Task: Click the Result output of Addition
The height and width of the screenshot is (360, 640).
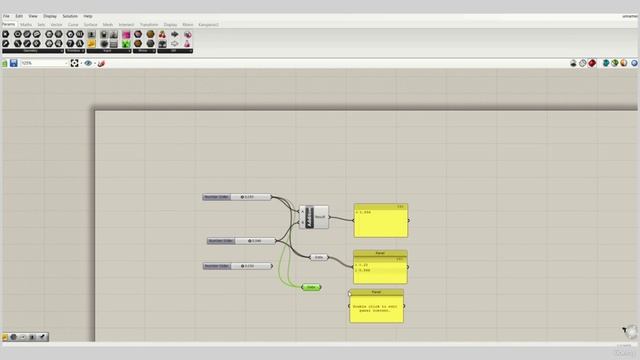Action: (320, 217)
